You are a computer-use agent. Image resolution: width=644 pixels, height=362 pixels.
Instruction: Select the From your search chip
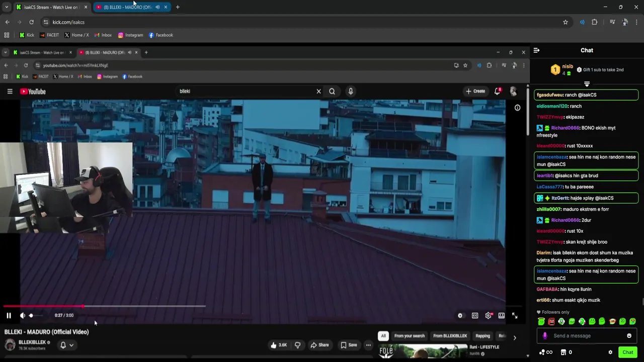pyautogui.click(x=410, y=336)
